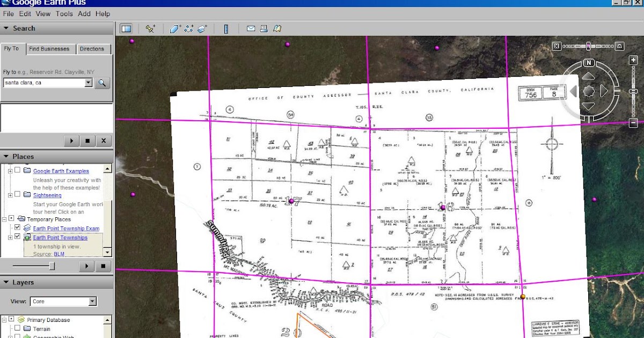The image size is (644, 338).
Task: Click the search magnifier button
Action: coord(102,83)
